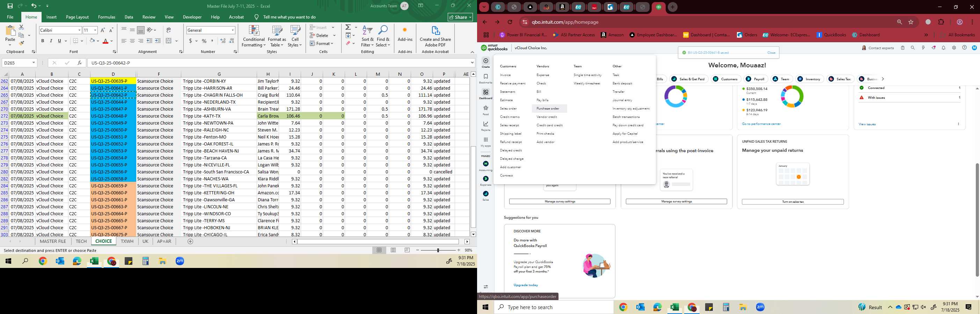The height and width of the screenshot is (314, 980).
Task: Click Close on bill saved notification
Action: pos(771,53)
